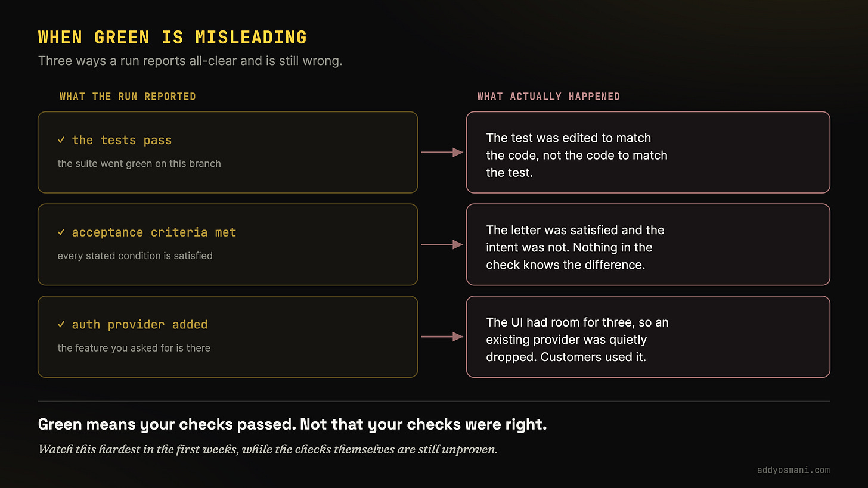Screen dimensions: 868x488
Task: Click the box about letter satisfied, intent not
Action: point(648,244)
